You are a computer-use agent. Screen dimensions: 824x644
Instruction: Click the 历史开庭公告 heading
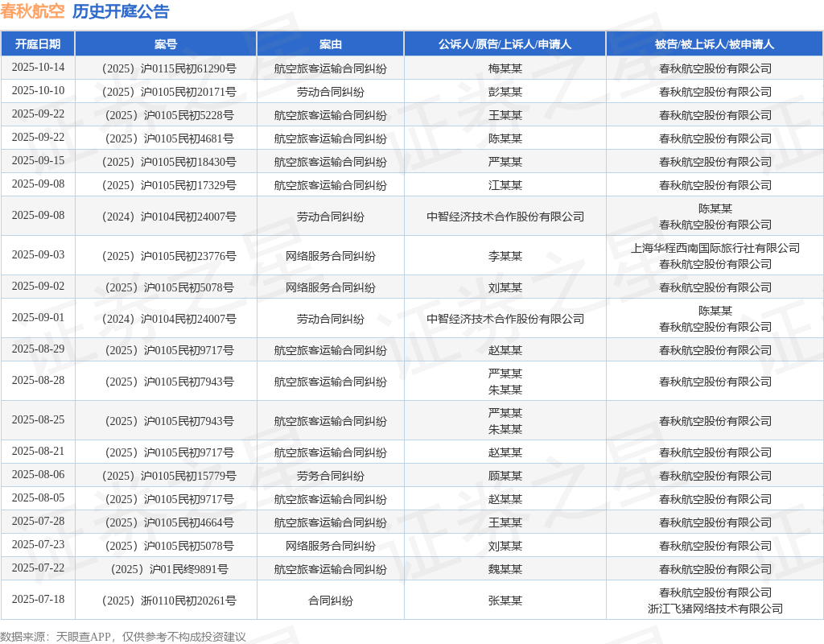[x=121, y=11]
